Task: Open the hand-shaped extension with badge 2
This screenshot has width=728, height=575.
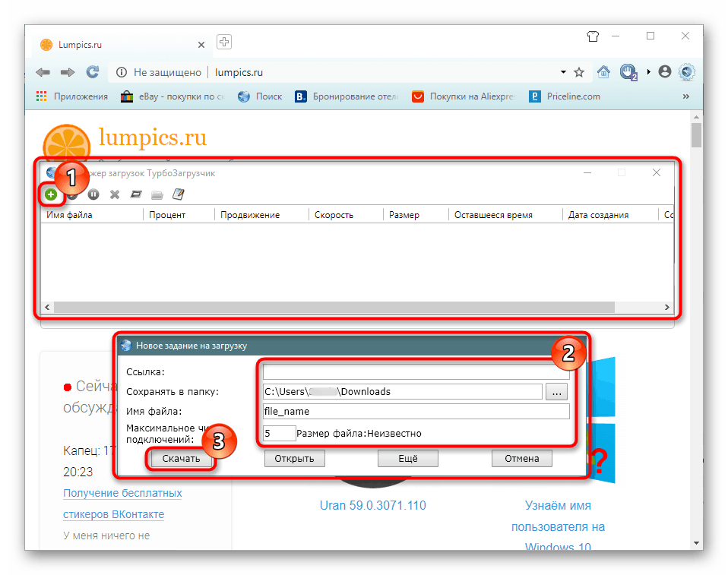Action: (628, 72)
